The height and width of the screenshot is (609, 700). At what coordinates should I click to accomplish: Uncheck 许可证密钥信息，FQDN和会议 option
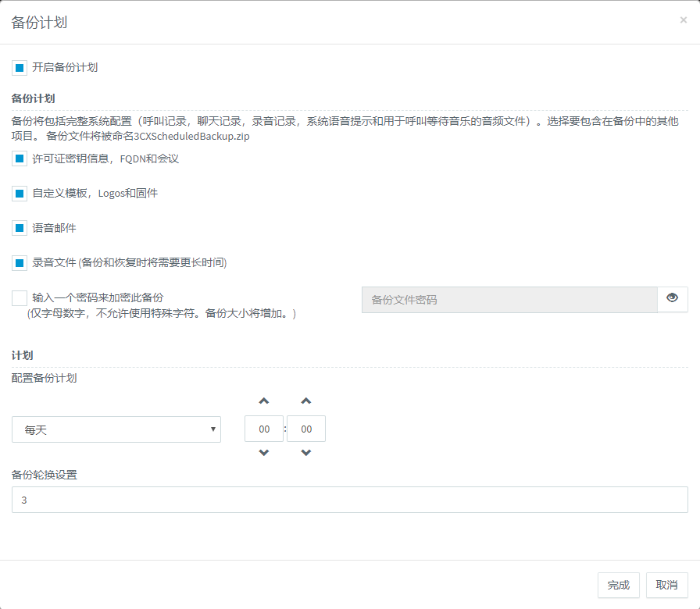pos(20,158)
